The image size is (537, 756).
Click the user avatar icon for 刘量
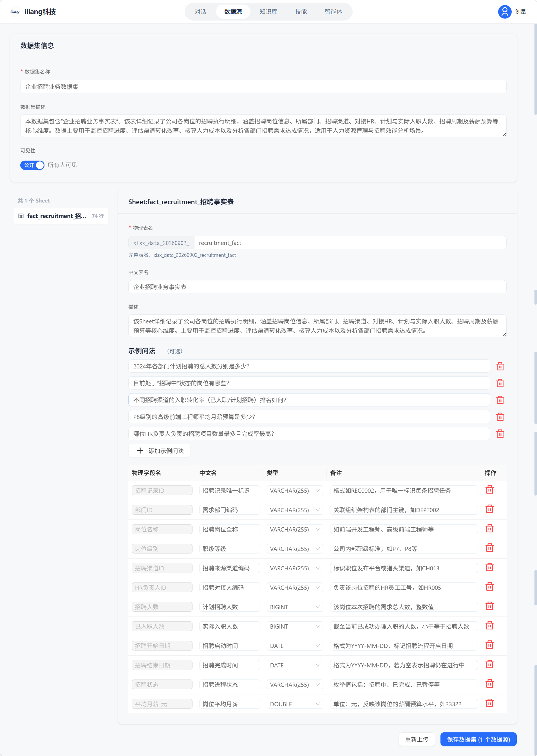tap(505, 12)
